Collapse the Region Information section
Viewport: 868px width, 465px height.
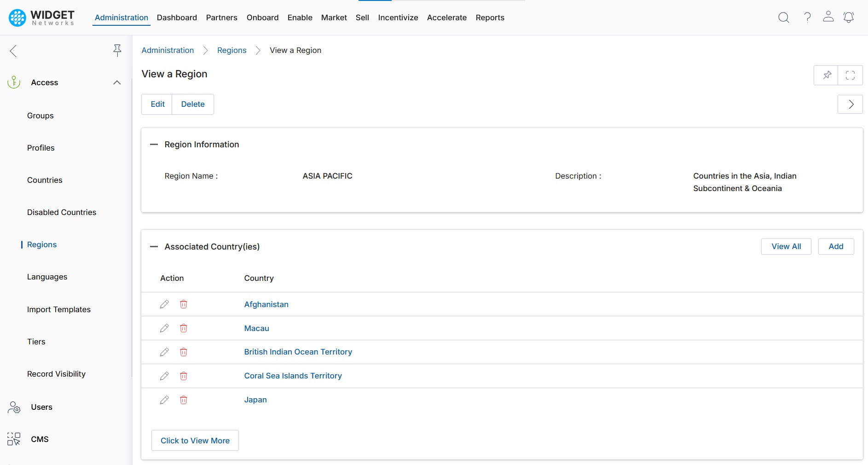click(154, 145)
